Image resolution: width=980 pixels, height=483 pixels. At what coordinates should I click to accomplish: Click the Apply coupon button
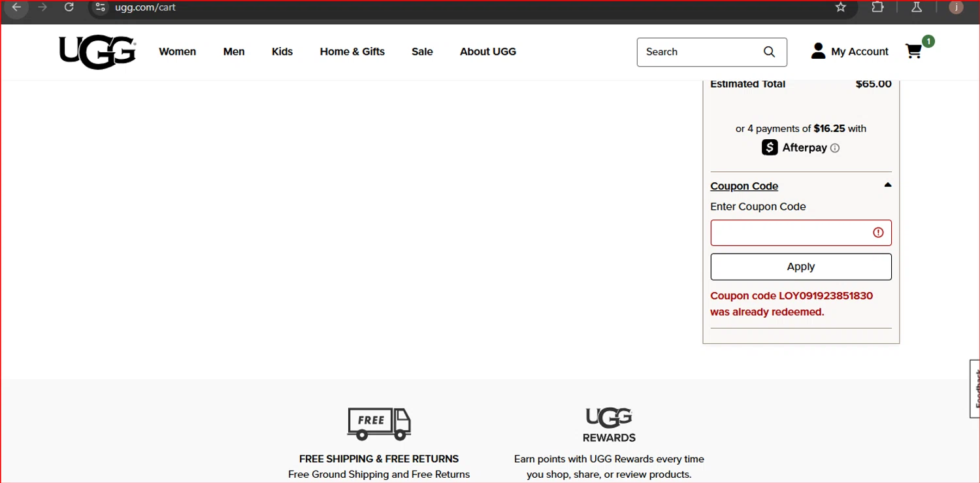point(801,267)
